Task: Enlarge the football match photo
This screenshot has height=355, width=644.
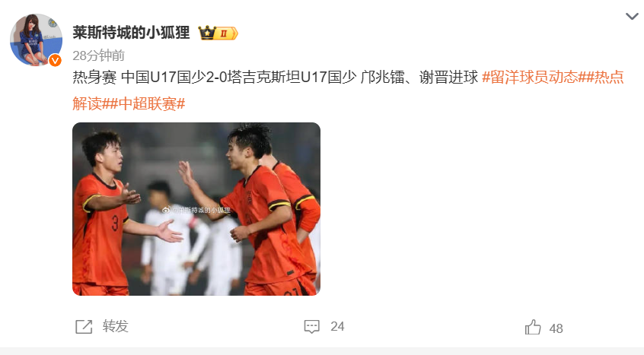Action: point(196,208)
